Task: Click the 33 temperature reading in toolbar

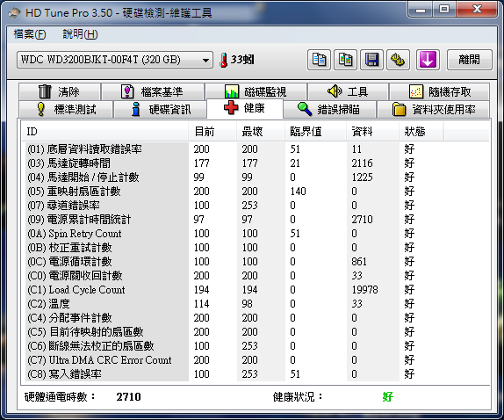Action: click(x=242, y=60)
